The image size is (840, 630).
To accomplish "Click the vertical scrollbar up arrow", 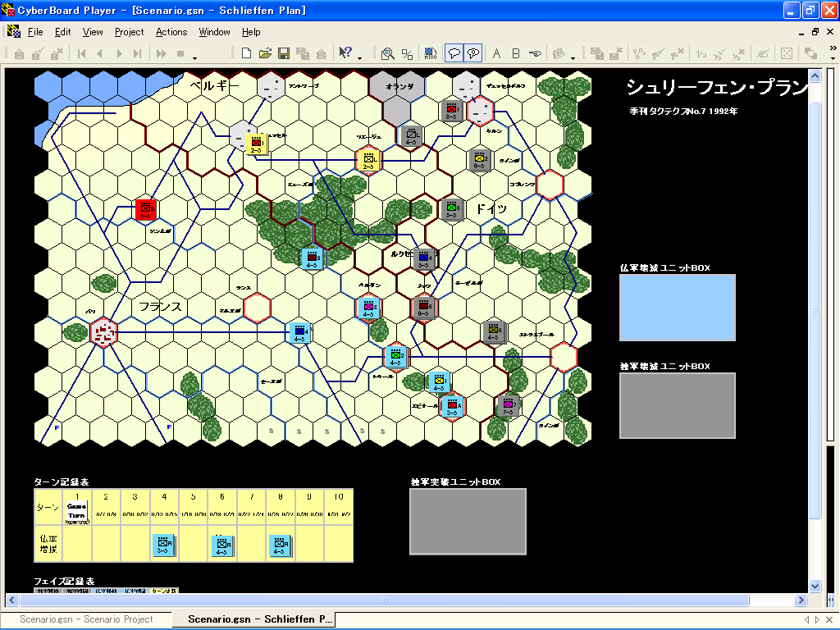I will click(x=815, y=76).
